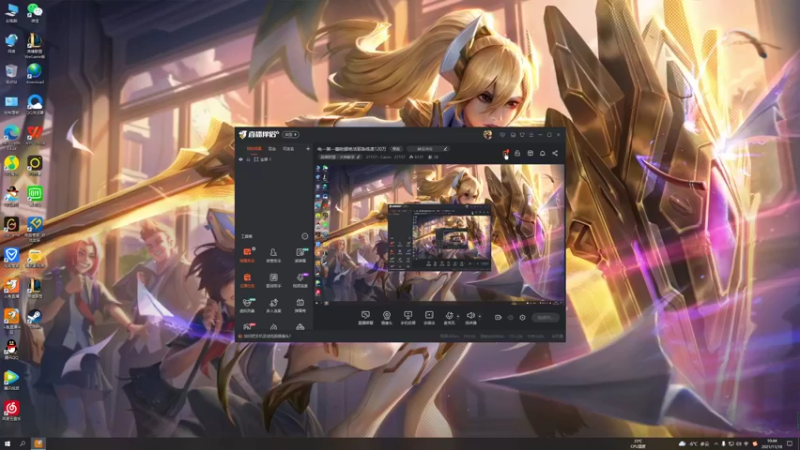Click the start live button at the bottom right
Image resolution: width=800 pixels, height=450 pixels.
click(x=545, y=317)
